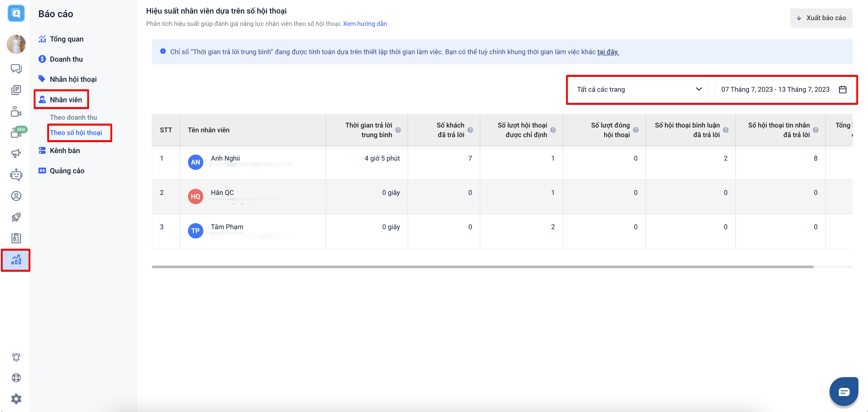Image resolution: width=868 pixels, height=412 pixels.
Task: Click the horizontal table scrollbar
Action: (482, 267)
